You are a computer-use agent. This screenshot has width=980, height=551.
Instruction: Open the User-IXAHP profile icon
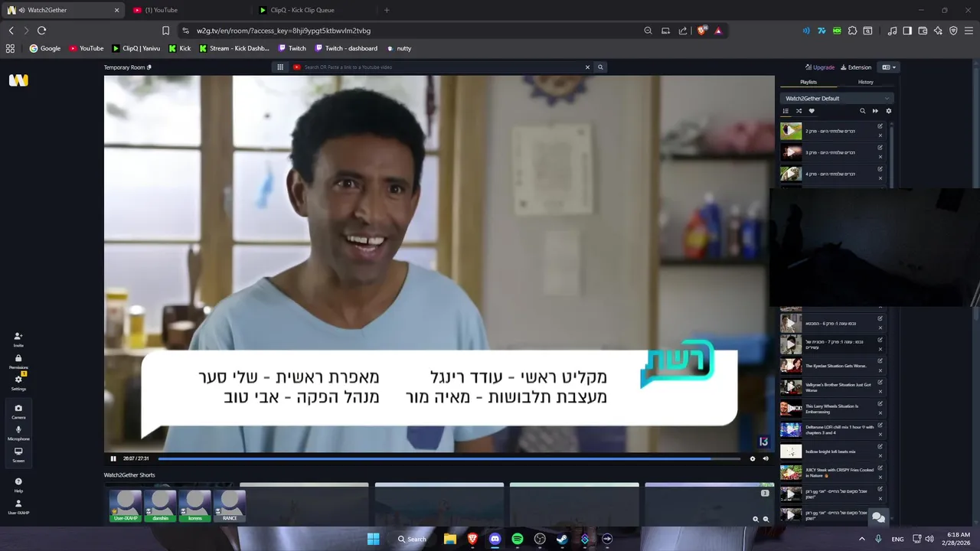18,507
